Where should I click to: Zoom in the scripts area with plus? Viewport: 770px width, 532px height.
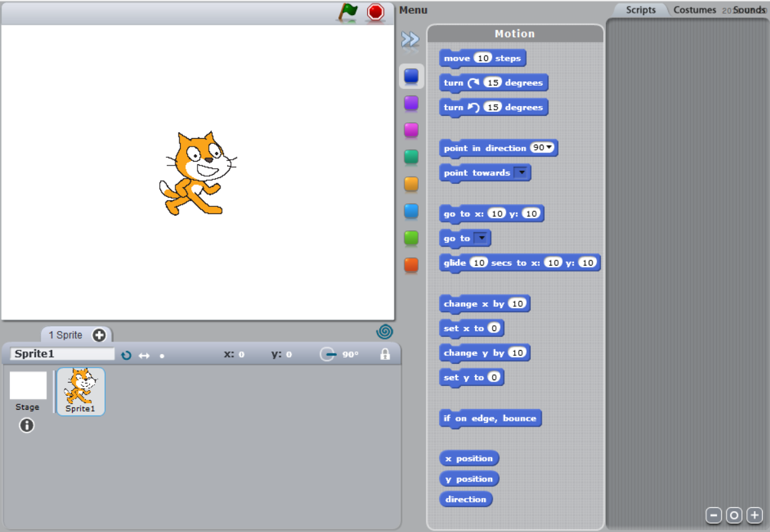(x=755, y=515)
